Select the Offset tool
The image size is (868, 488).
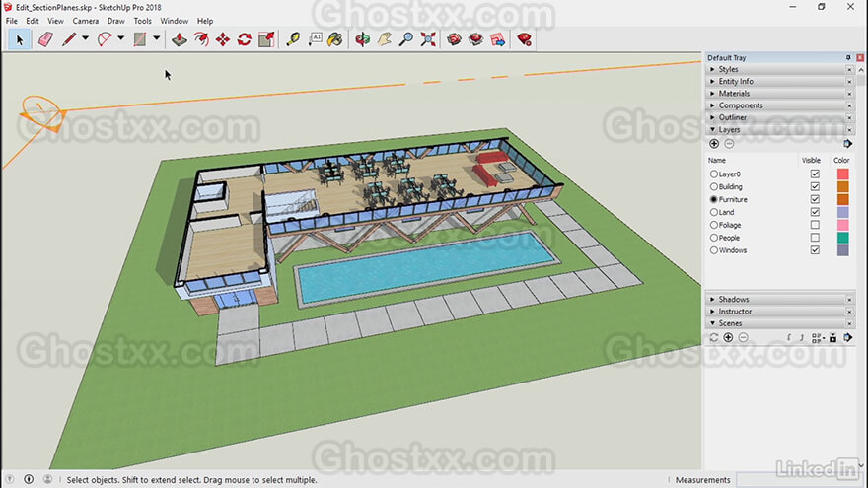click(201, 39)
